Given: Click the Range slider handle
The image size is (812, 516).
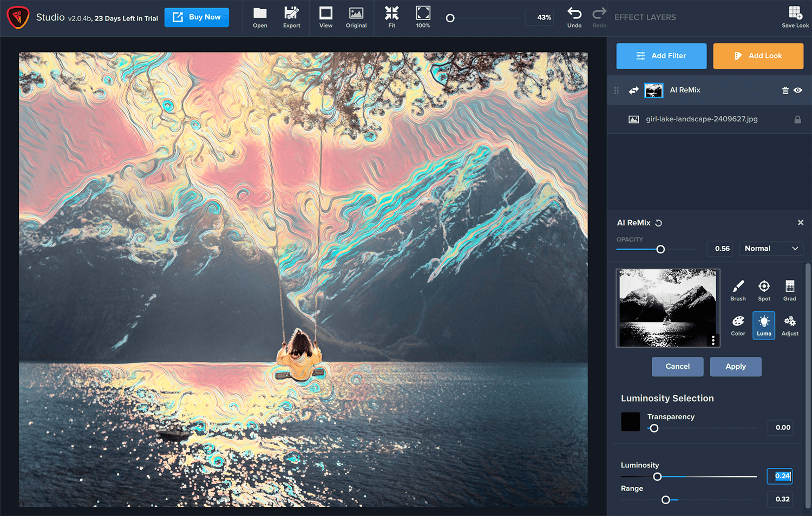Looking at the screenshot, I should (666, 500).
